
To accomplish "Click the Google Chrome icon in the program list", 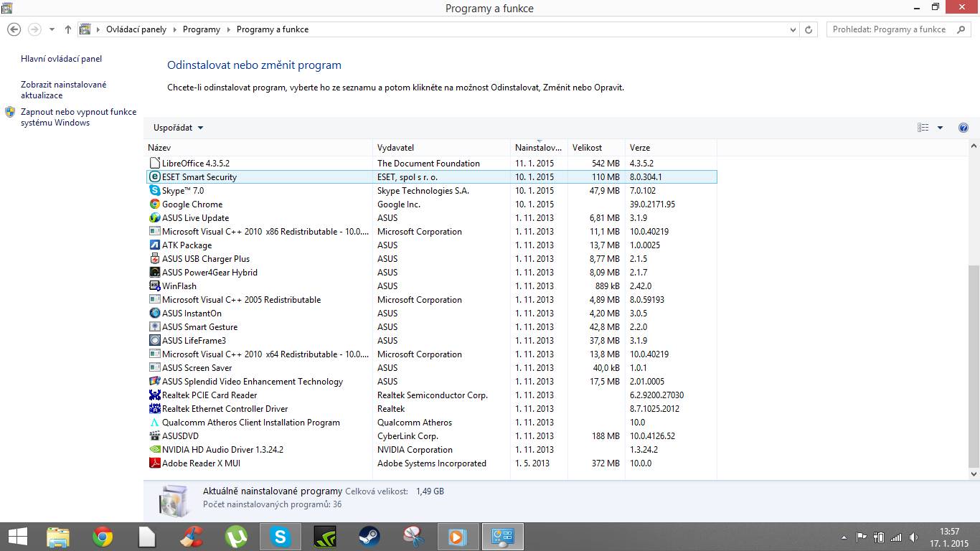I will click(x=155, y=204).
